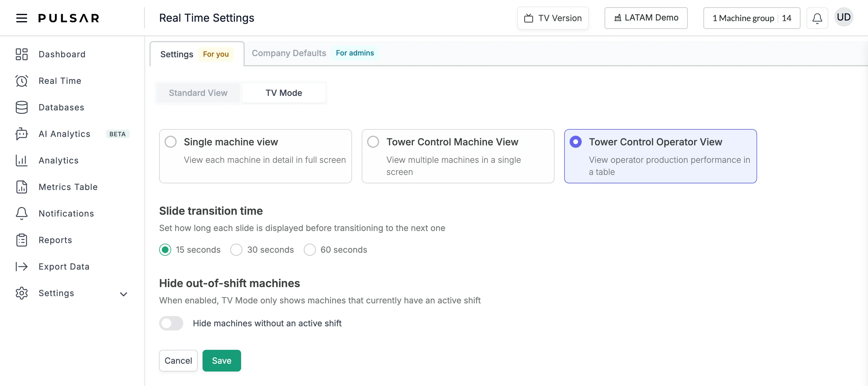868x386 pixels.
Task: Click the Real Time clock icon
Action: tap(22, 81)
